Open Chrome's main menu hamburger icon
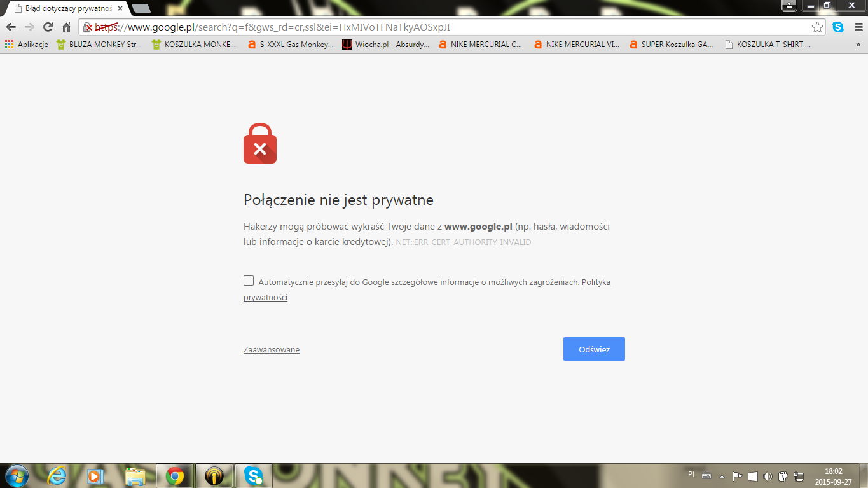This screenshot has height=488, width=868. tap(857, 27)
